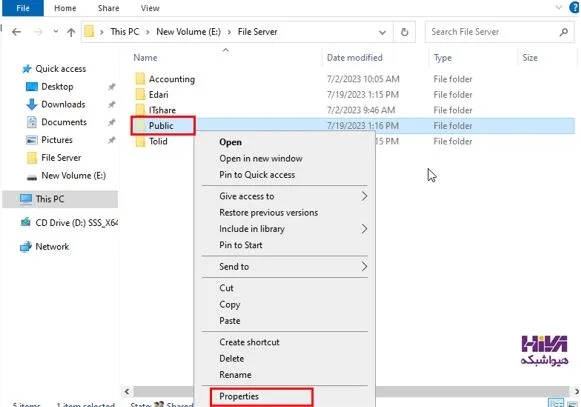Open the View ribbon tab
Viewport: 581px width, 407px height.
pos(150,8)
